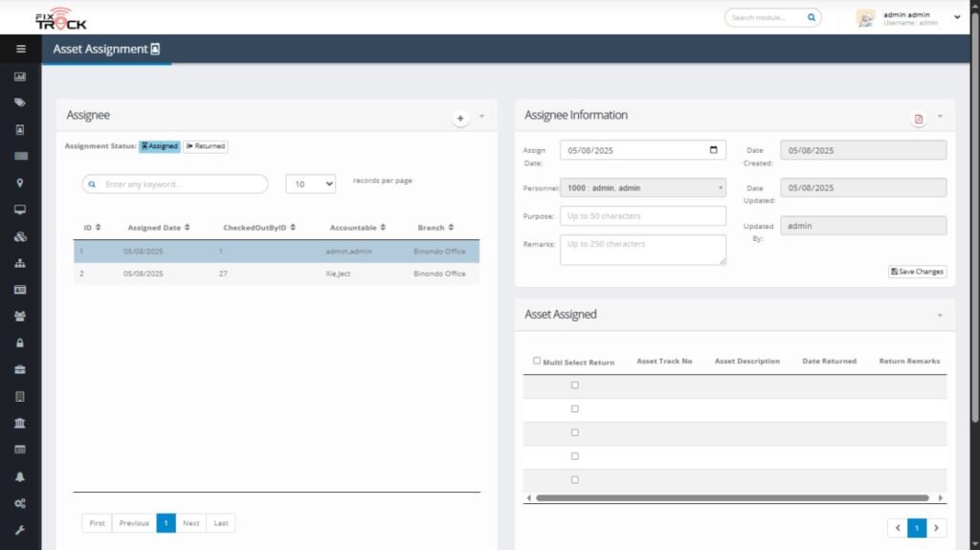The width and height of the screenshot is (980, 550).
Task: Click the Save Changes button
Action: (x=917, y=272)
